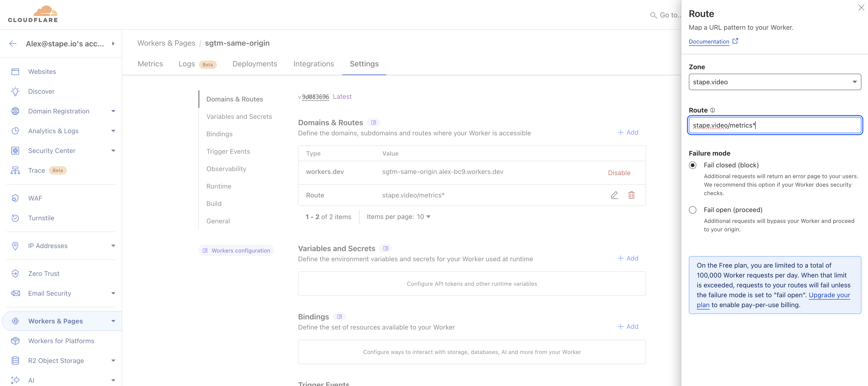
Task: Open docs icon beside Bindings heading
Action: coord(339,317)
